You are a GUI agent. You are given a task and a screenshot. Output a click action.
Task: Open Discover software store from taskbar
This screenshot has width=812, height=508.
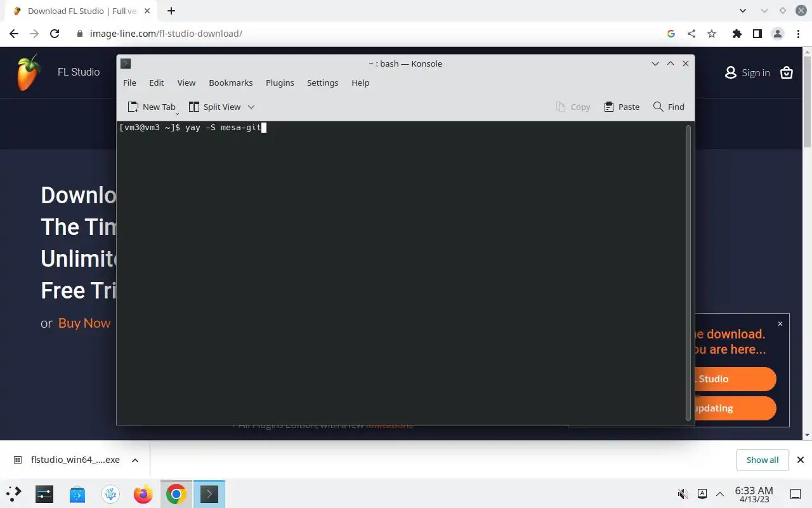pos(77,493)
